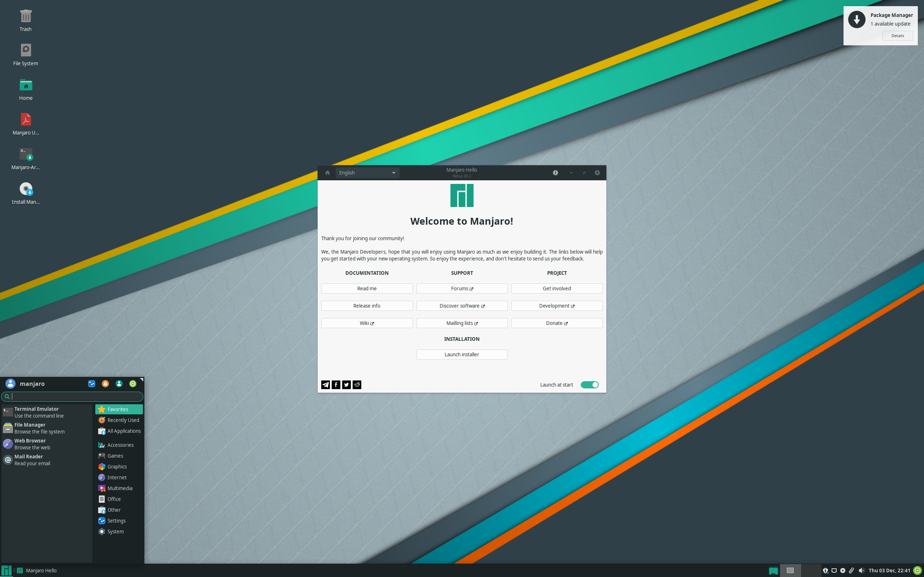Expand the Settings category in app menu

117,520
